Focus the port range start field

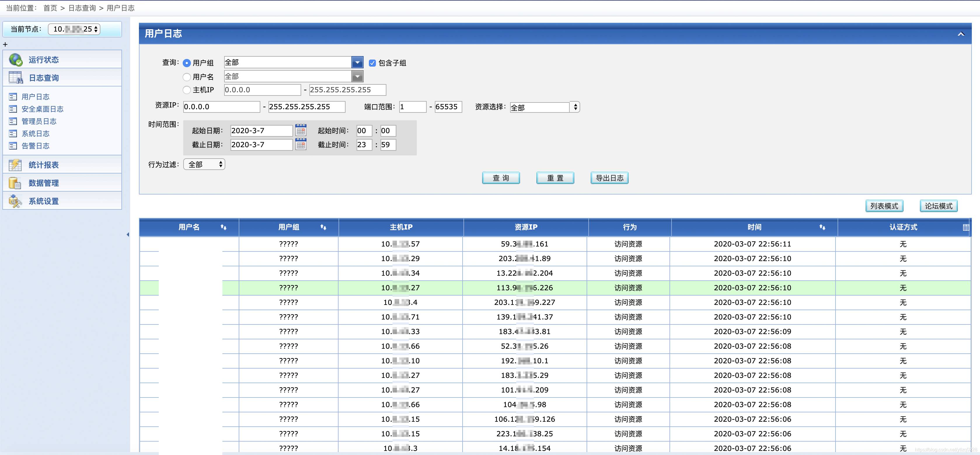pyautogui.click(x=413, y=107)
